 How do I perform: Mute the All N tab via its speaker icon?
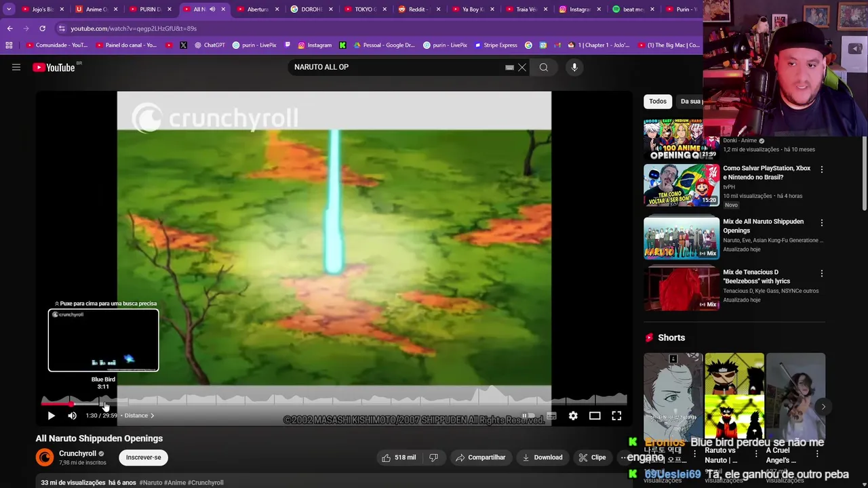(x=212, y=9)
